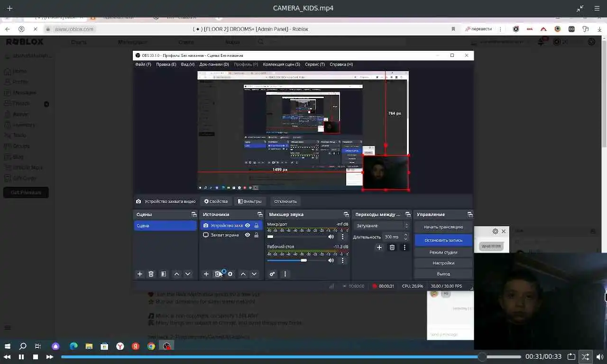Click Режим студии button
607x364 pixels.
tap(443, 252)
